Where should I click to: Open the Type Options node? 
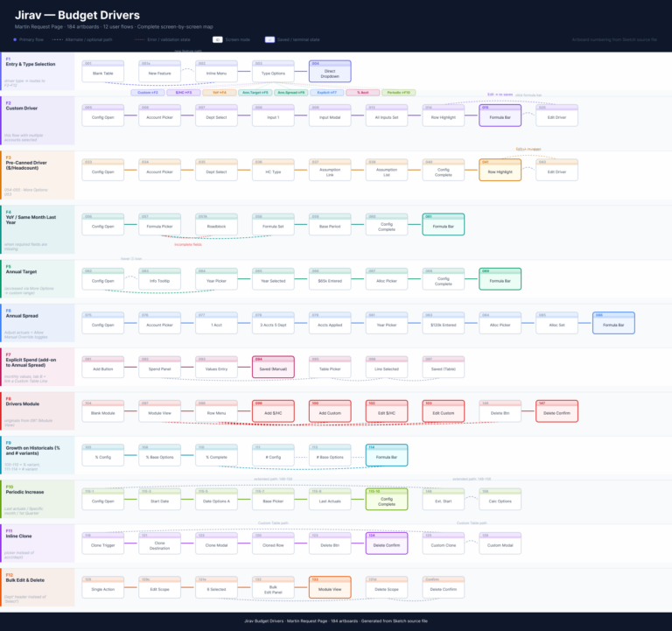(273, 74)
